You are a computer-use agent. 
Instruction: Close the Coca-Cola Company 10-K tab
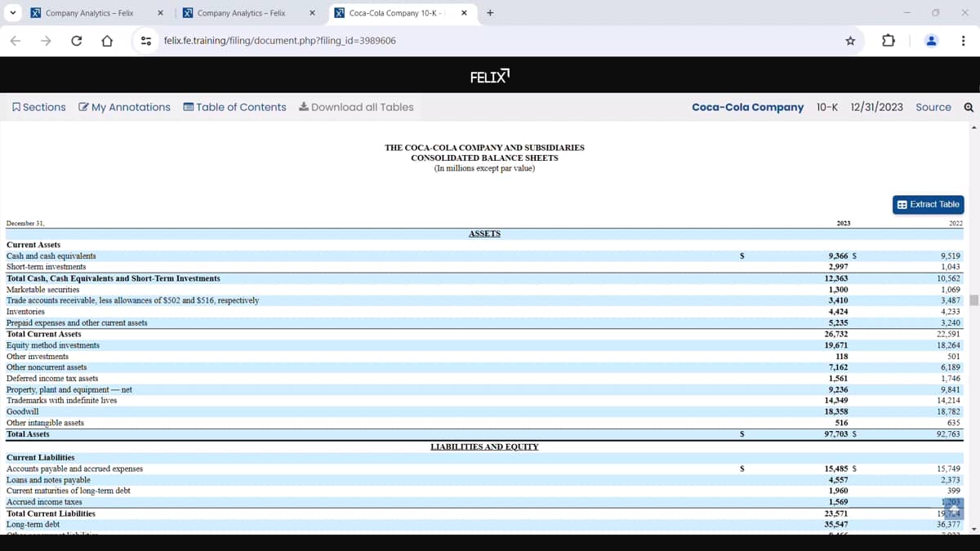(x=465, y=13)
